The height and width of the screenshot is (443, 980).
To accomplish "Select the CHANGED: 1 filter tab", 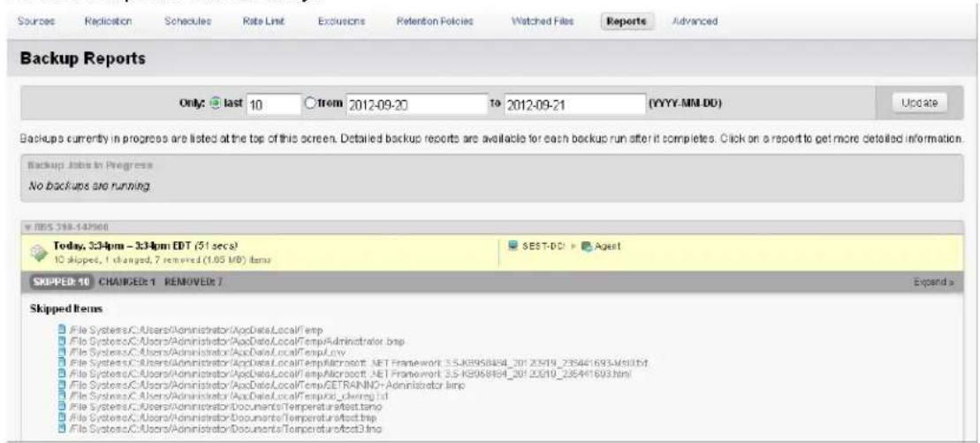I will pos(128,281).
